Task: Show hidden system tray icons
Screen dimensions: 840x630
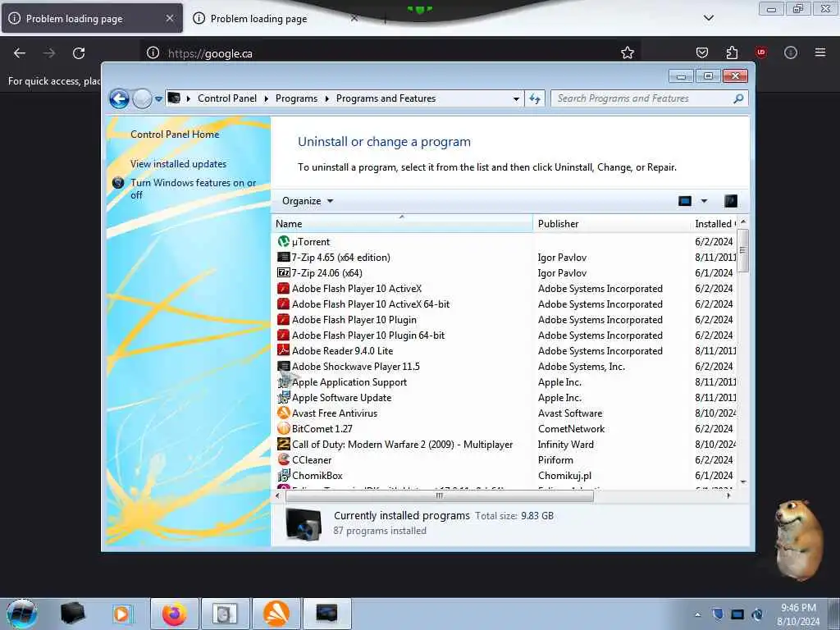Action: (697, 614)
